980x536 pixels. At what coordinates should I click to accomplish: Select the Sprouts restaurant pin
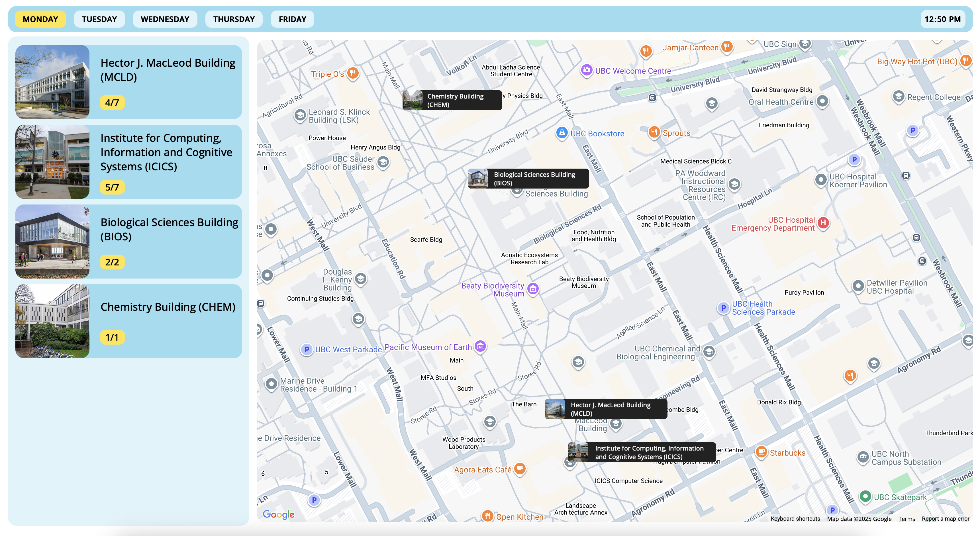[x=654, y=132]
